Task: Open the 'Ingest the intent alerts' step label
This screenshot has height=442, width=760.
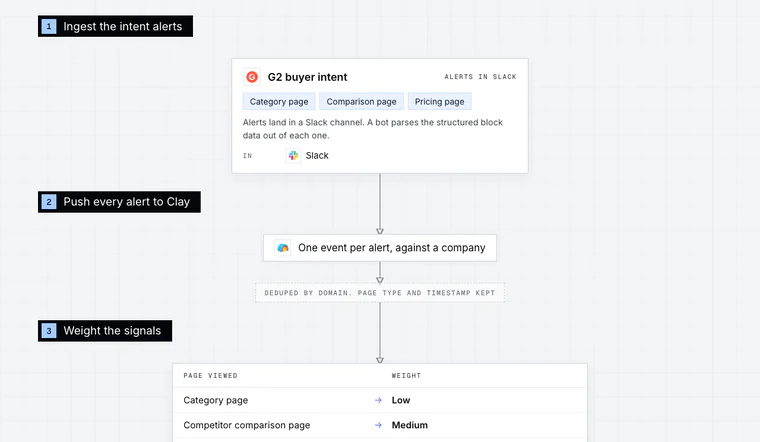Action: (115, 26)
